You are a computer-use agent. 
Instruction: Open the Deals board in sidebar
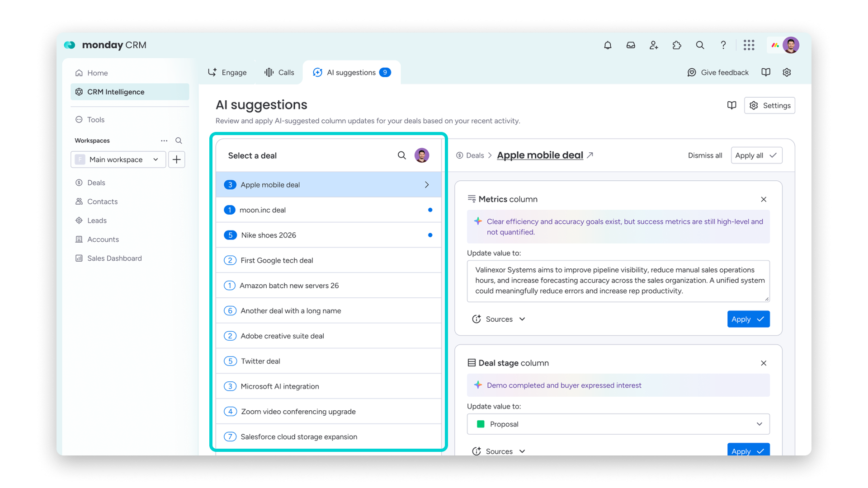[x=130, y=183]
